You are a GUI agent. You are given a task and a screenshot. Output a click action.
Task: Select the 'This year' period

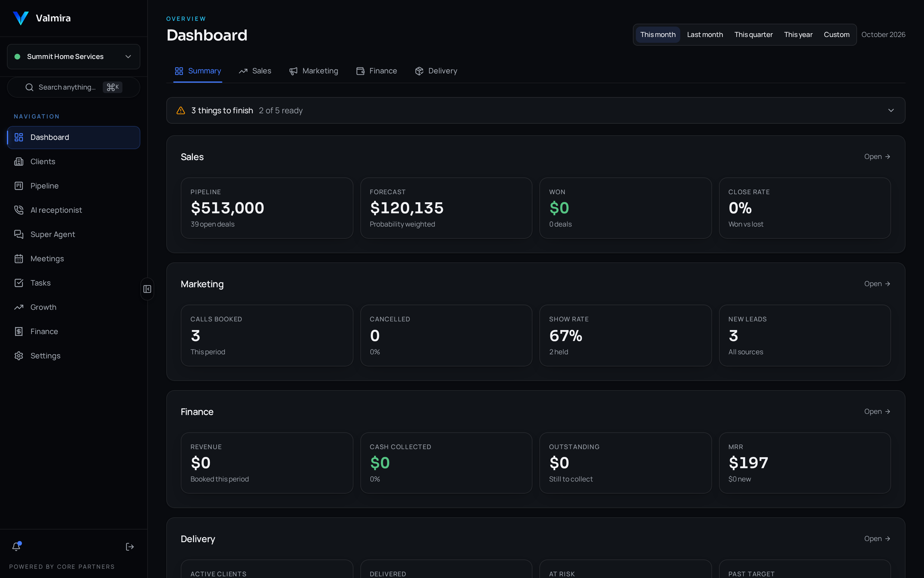click(x=798, y=35)
